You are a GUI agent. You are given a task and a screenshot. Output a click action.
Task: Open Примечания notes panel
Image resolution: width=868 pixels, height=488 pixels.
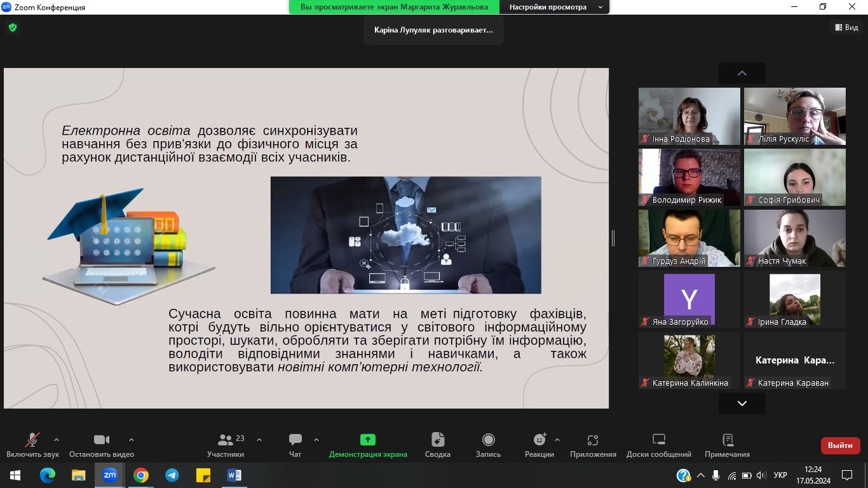728,445
